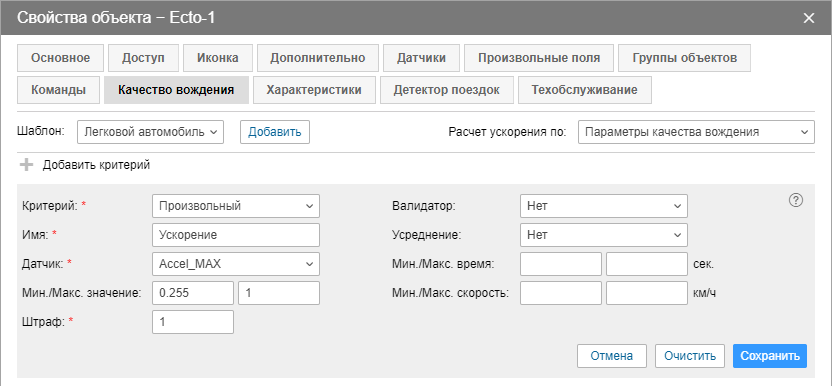This screenshot has width=832, height=386.
Task: Click the Сохранить button
Action: tap(770, 356)
